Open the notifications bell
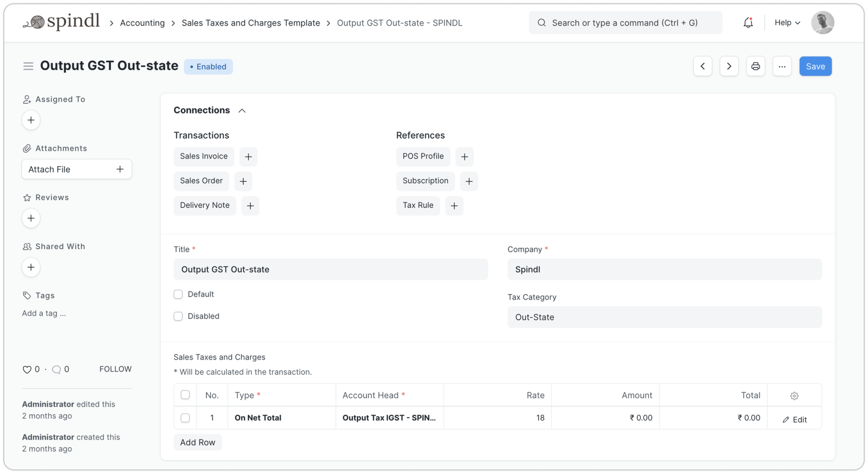868x474 pixels. (x=748, y=23)
